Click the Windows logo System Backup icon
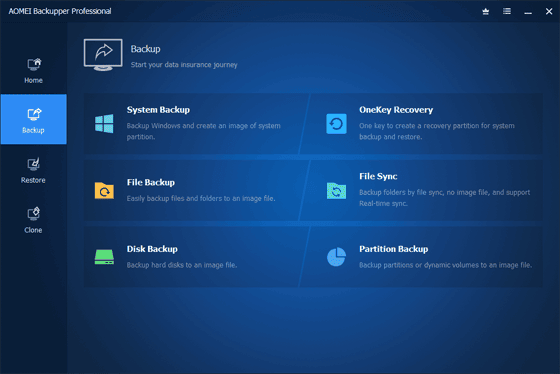The width and height of the screenshot is (560, 374). 104,124
